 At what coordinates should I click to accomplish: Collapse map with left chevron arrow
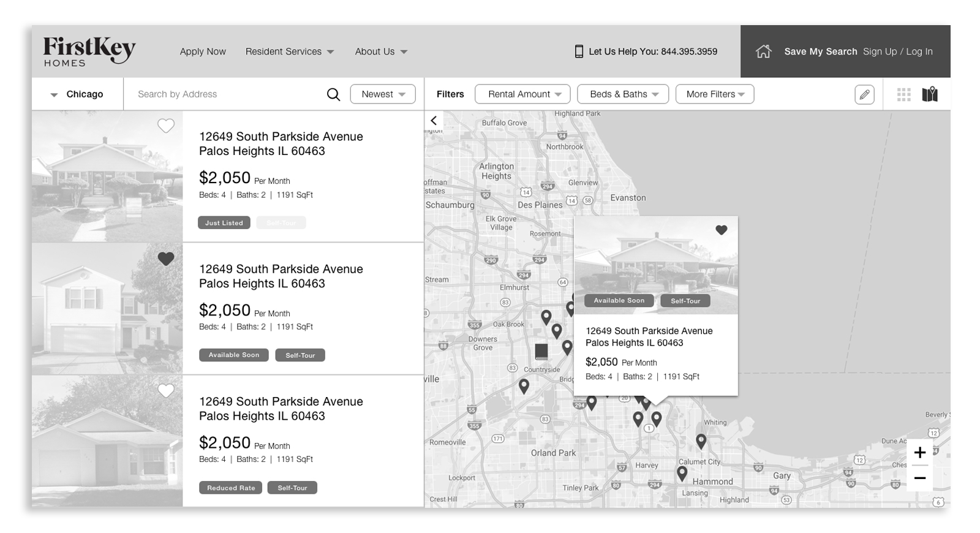click(434, 121)
